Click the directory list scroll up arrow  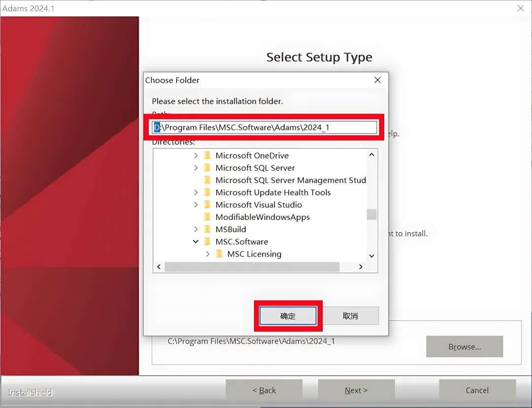(x=371, y=155)
